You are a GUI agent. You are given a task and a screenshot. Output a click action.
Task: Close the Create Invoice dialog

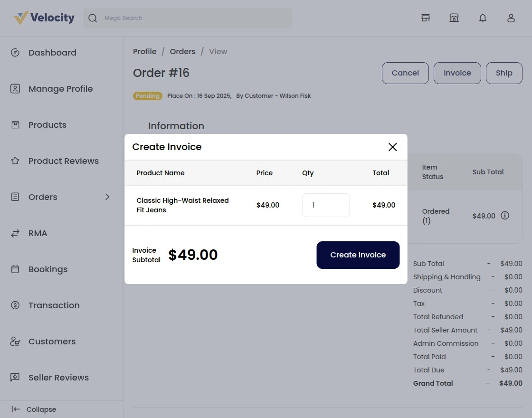point(392,147)
